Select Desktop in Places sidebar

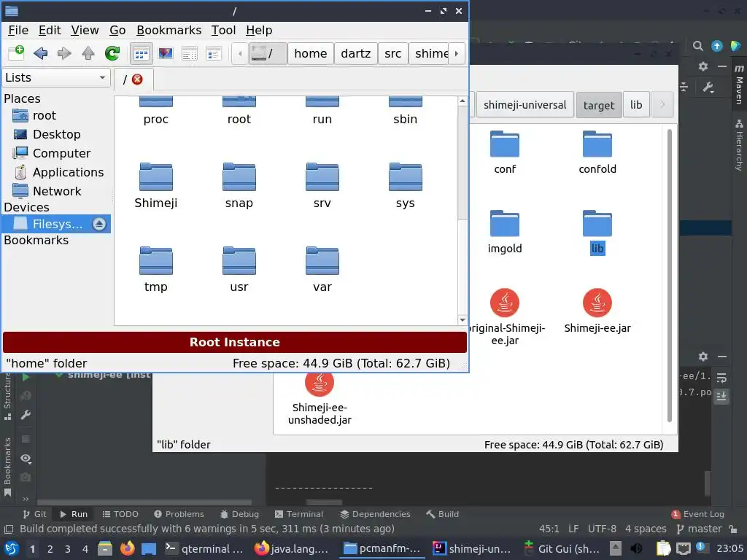(56, 134)
